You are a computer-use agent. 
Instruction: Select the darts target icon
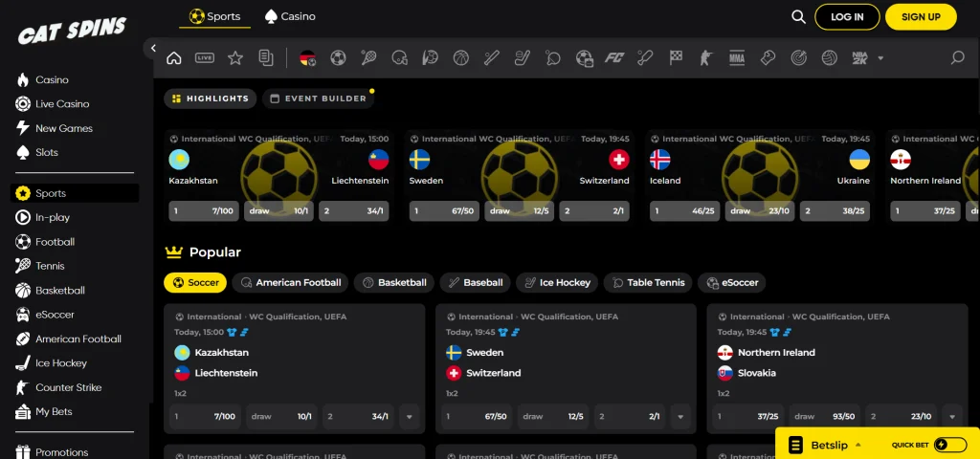pos(798,58)
